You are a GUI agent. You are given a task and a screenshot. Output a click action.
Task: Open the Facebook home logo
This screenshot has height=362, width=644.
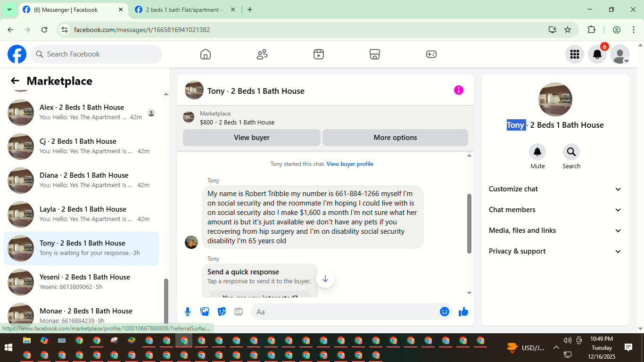point(17,54)
